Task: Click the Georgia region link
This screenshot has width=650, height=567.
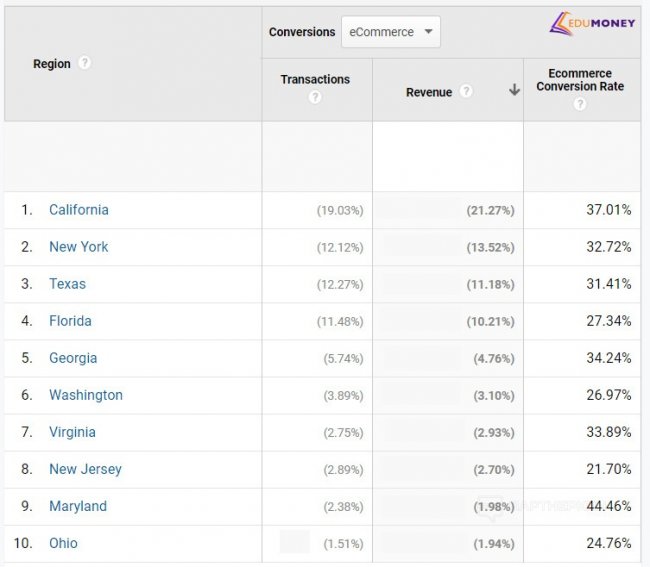Action: tap(73, 358)
